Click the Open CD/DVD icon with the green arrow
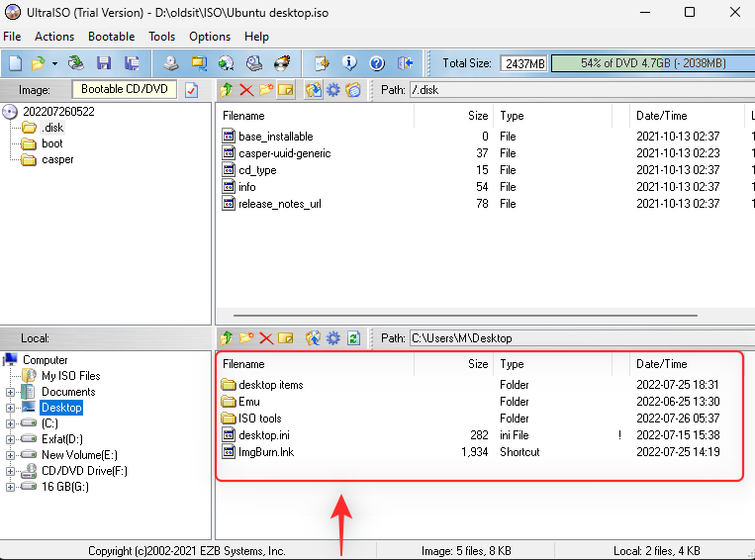 (75, 63)
